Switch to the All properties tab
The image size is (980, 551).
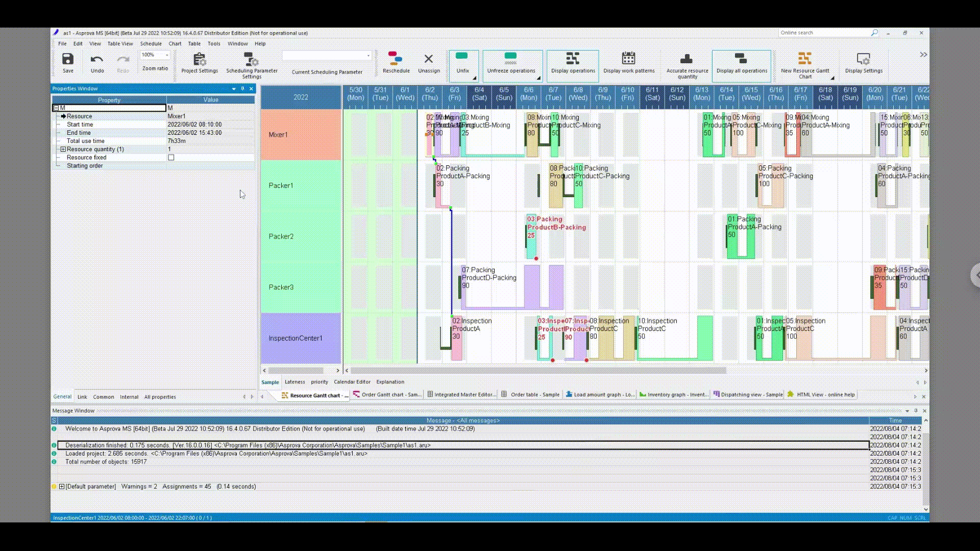tap(160, 397)
